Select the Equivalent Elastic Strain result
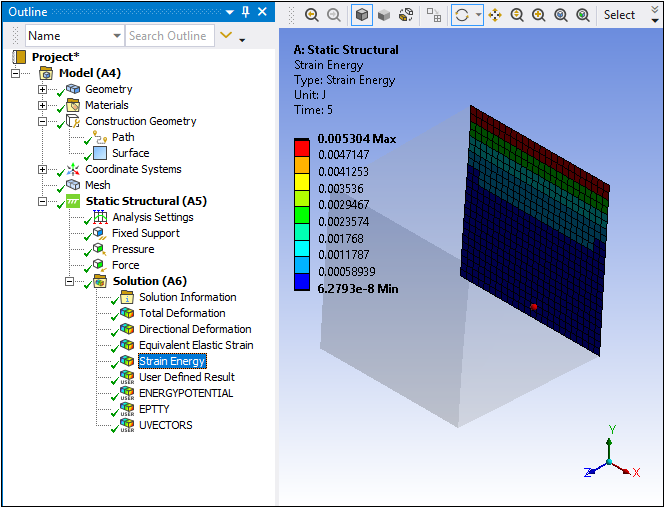Screen dimensions: 665x508 (x=195, y=345)
